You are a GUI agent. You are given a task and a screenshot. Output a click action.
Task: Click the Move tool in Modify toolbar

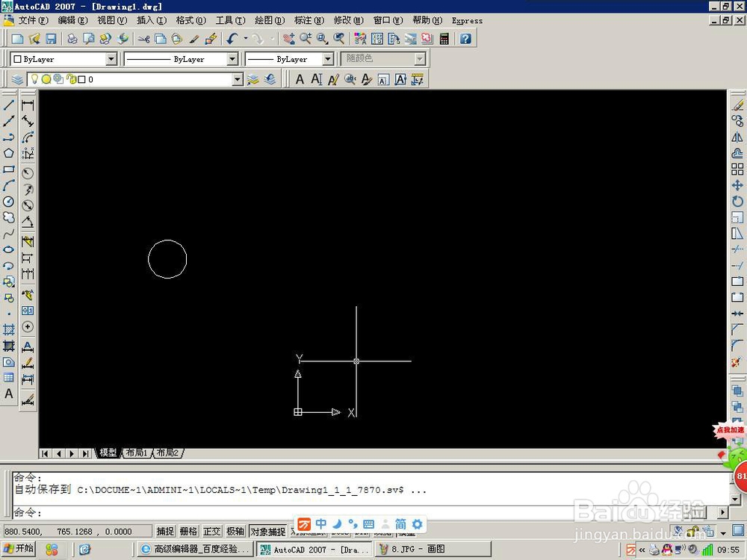coord(737,185)
